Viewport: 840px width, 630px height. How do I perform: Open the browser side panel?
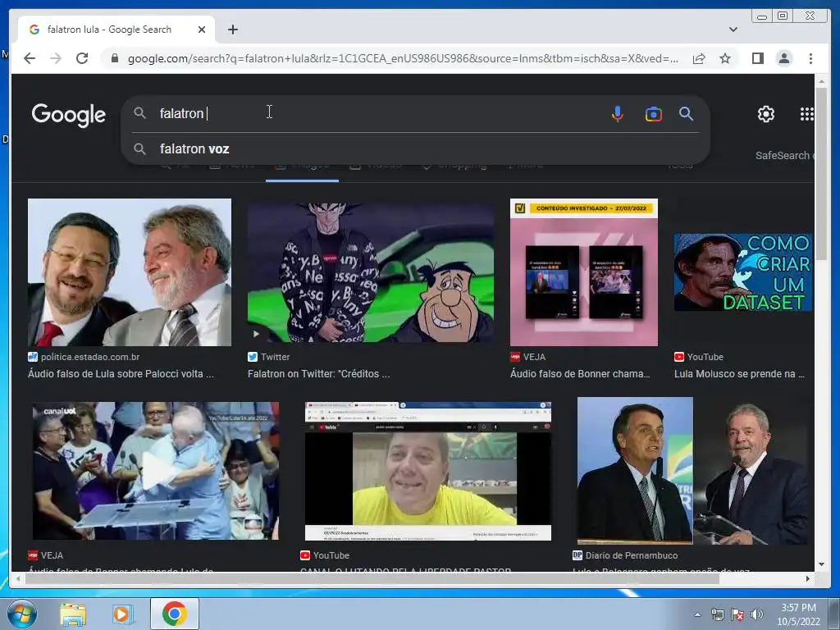click(x=757, y=58)
